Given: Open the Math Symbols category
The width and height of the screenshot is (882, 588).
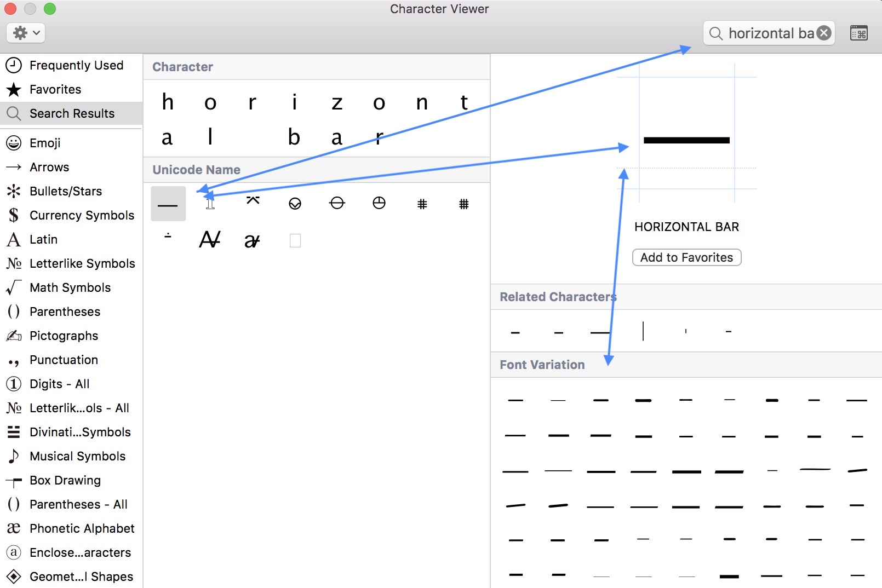Looking at the screenshot, I should pyautogui.click(x=70, y=287).
